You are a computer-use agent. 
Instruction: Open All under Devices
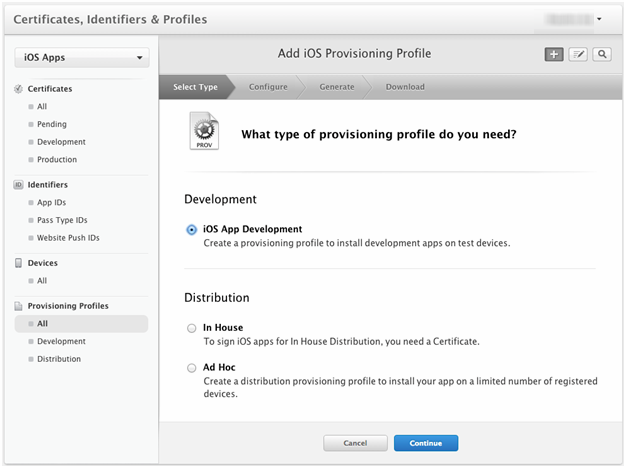42,281
